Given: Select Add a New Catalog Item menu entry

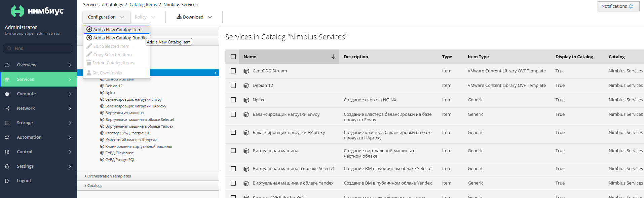Looking at the screenshot, I should pyautogui.click(x=116, y=30).
